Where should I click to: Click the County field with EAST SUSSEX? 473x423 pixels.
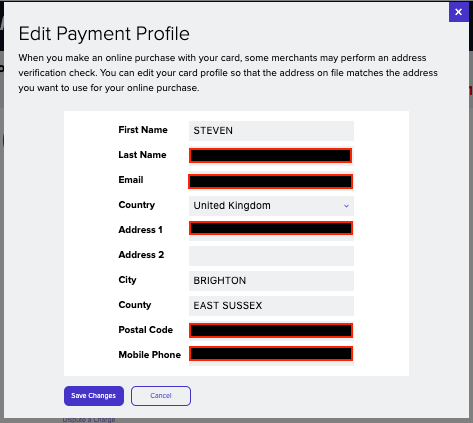pyautogui.click(x=271, y=306)
